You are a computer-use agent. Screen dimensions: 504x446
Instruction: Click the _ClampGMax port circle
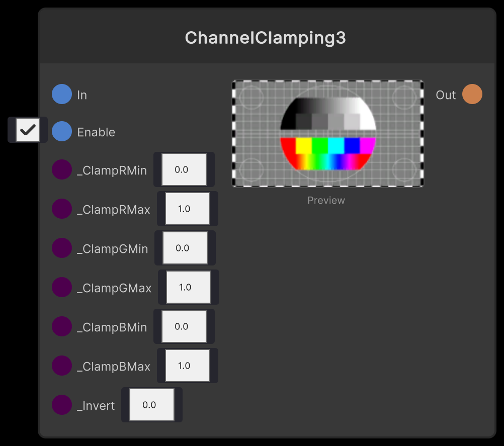point(61,287)
